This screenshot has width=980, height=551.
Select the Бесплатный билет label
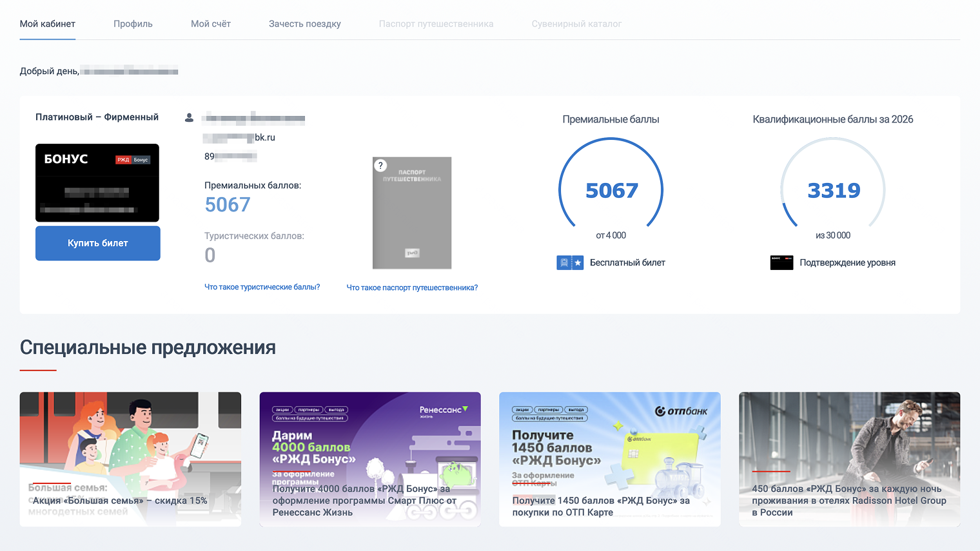pyautogui.click(x=627, y=262)
